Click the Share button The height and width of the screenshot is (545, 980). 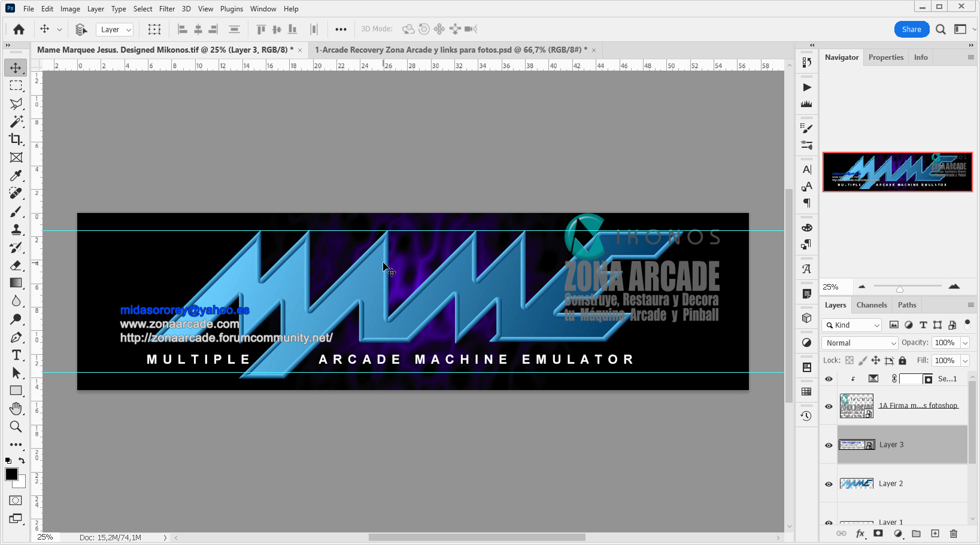click(x=911, y=29)
